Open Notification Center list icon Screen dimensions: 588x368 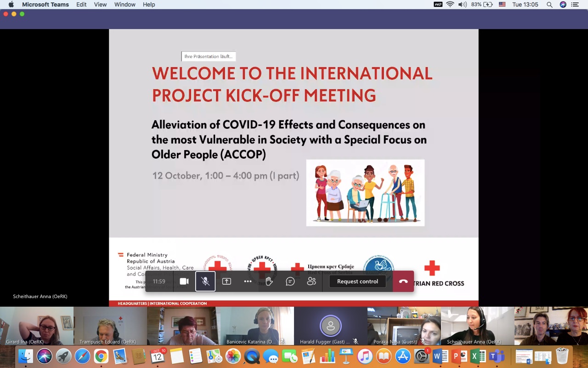(575, 5)
